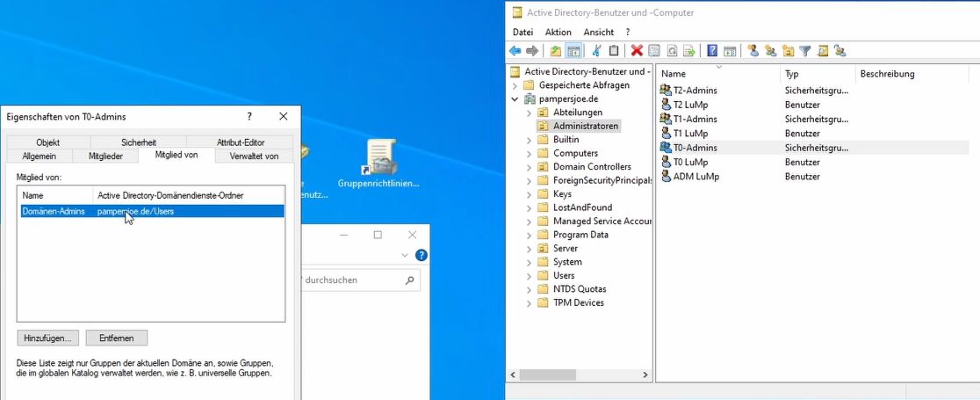Viewport: 980px width, 400px height.
Task: Select the Domänen-Admins group row
Action: point(151,212)
